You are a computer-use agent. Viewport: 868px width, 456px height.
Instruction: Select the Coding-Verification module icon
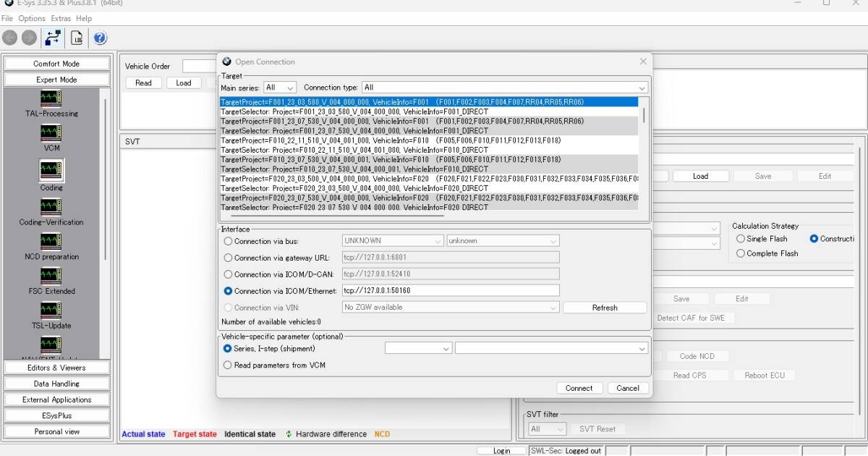[51, 206]
